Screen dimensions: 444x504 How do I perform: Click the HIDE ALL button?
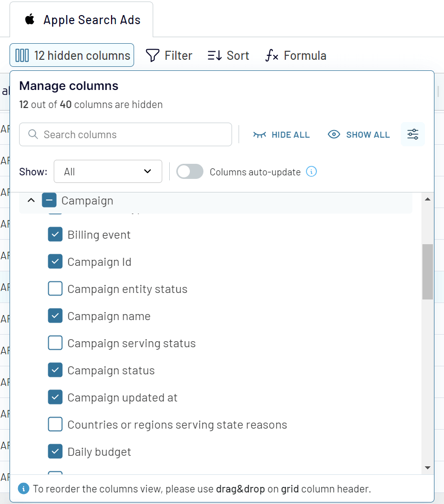click(x=281, y=134)
